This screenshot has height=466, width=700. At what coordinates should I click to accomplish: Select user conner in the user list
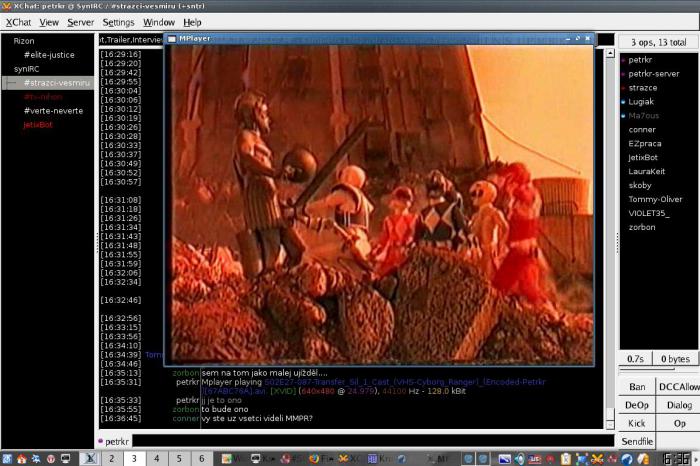pos(642,130)
